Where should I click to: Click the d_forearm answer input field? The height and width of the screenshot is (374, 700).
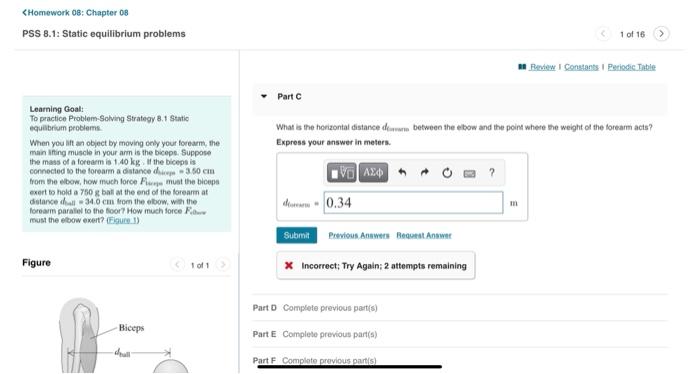click(413, 203)
